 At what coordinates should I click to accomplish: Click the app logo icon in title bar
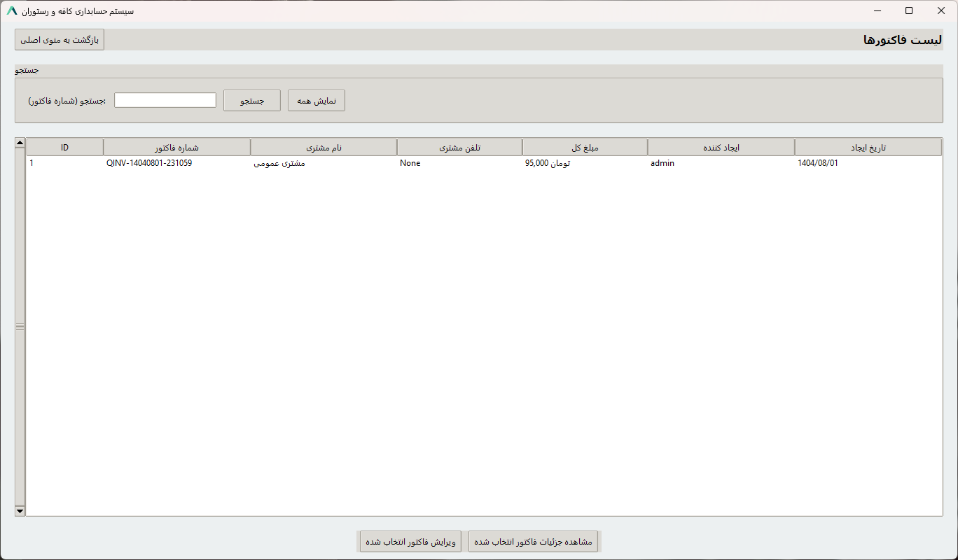[x=12, y=11]
